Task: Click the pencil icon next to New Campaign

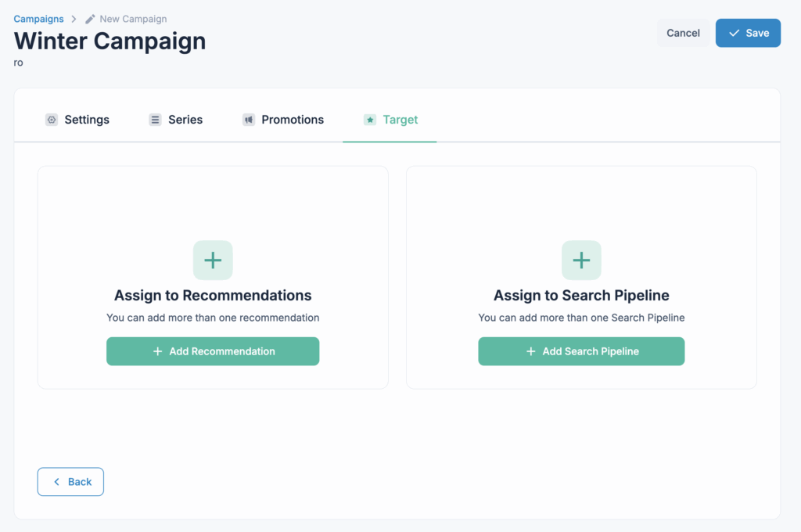Action: point(91,19)
